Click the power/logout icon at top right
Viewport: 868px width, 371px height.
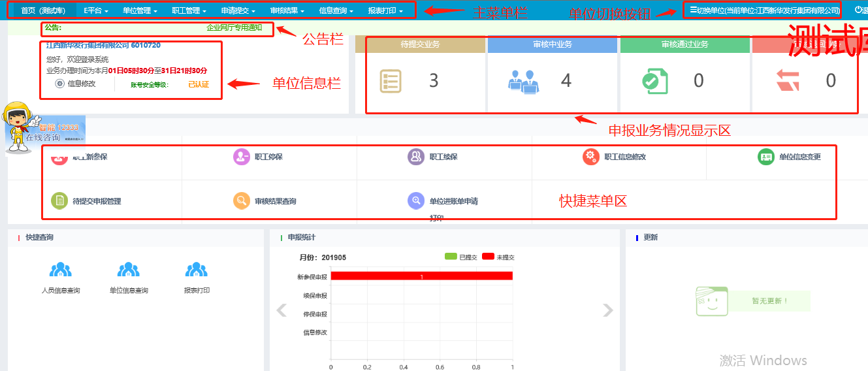coord(858,10)
